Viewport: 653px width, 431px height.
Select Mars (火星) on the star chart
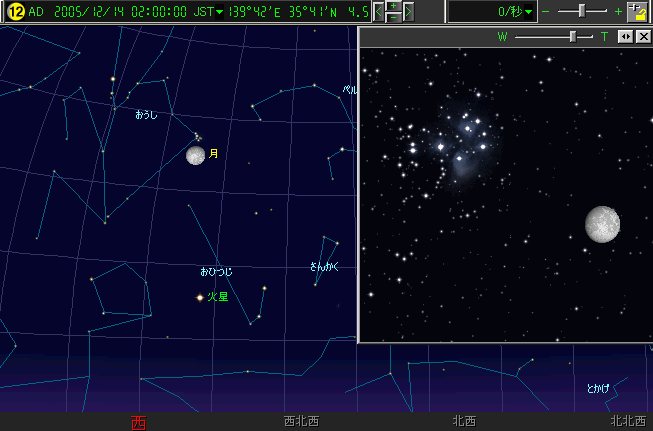click(x=200, y=297)
